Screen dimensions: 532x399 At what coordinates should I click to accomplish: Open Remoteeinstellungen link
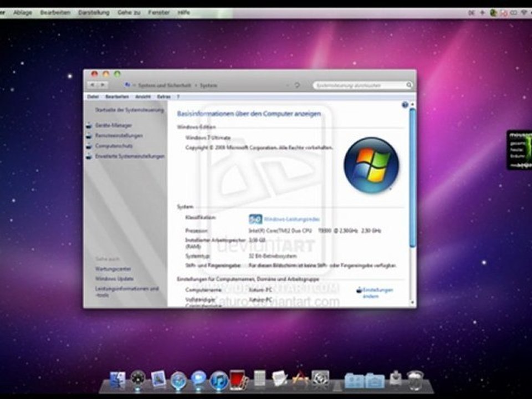point(119,136)
